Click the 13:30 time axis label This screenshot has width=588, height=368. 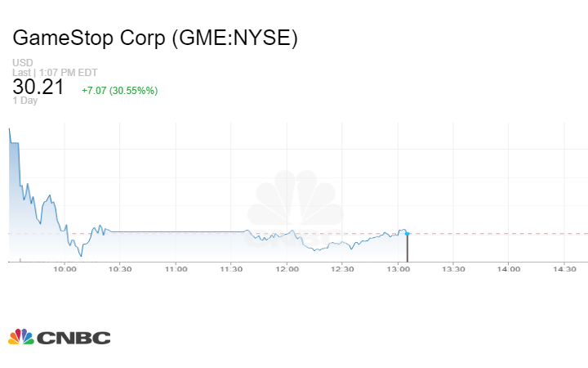coord(453,268)
